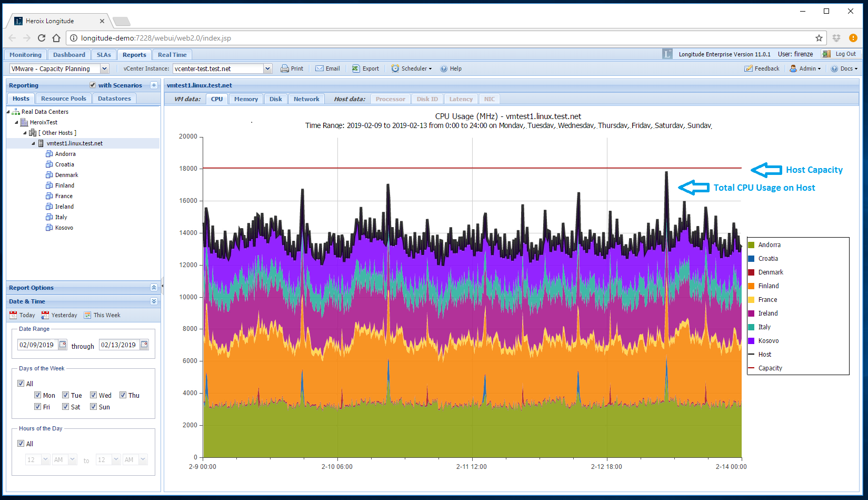The image size is (868, 500).
Task: Open the vCenter Instance dropdown
Action: pyautogui.click(x=267, y=68)
